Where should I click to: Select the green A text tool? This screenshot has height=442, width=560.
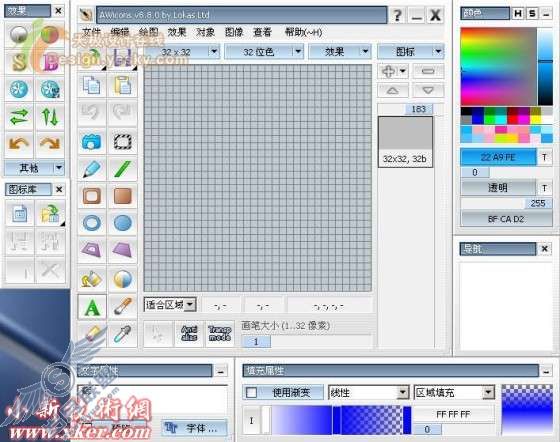coord(92,307)
